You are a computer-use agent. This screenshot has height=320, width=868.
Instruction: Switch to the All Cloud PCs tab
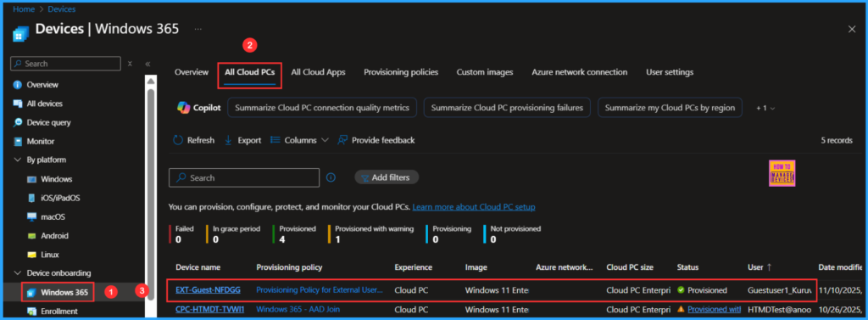click(250, 72)
